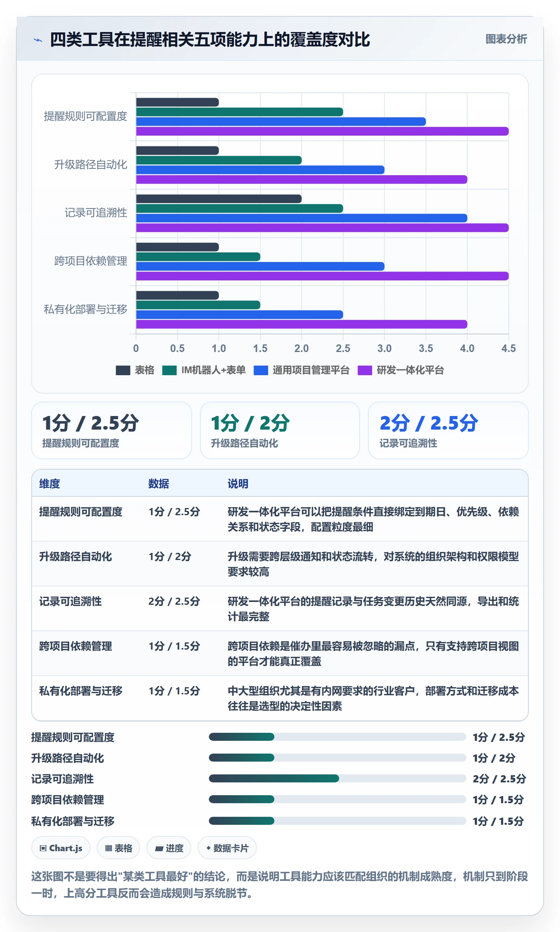Click the diamond icon in the 数据卡片 chip

click(208, 848)
